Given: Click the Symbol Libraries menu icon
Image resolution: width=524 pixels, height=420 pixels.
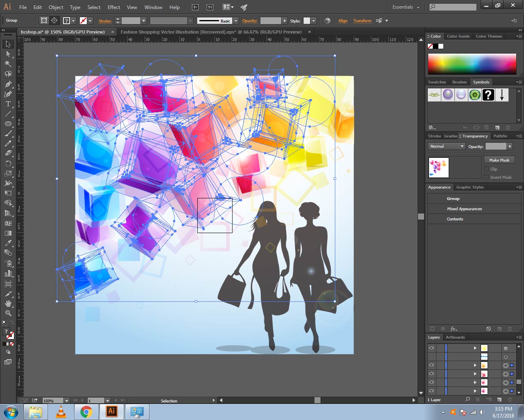Looking at the screenshot, I should [x=432, y=128].
